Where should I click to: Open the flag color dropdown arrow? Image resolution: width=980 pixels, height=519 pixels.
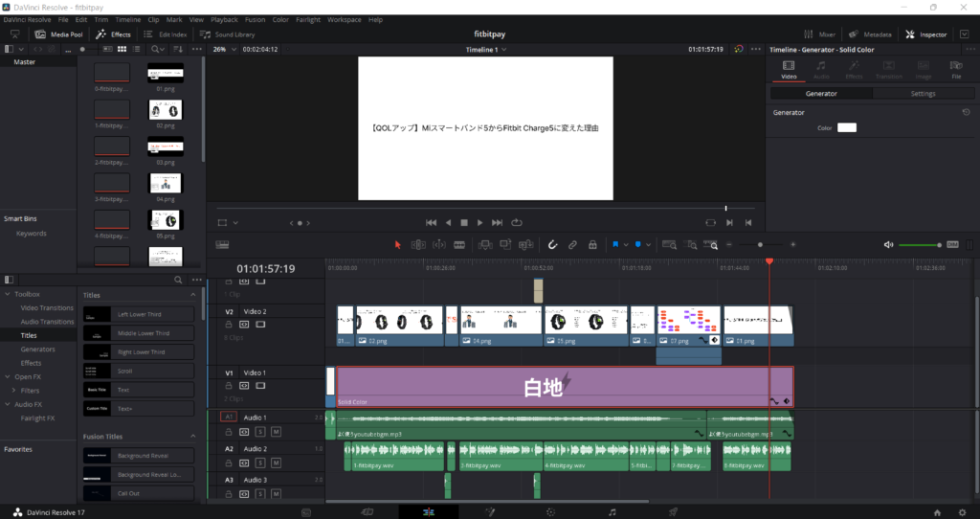coord(626,245)
